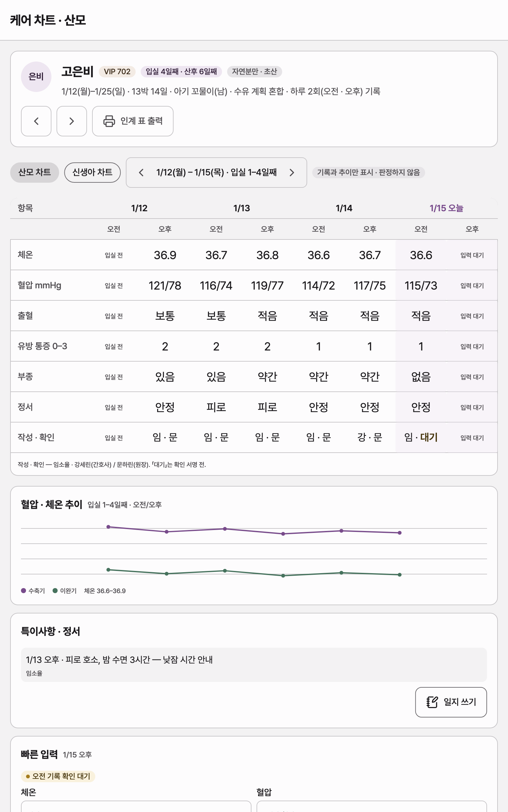Click the 121/78 blood pressure cell
508x812 pixels.
pyautogui.click(x=165, y=285)
